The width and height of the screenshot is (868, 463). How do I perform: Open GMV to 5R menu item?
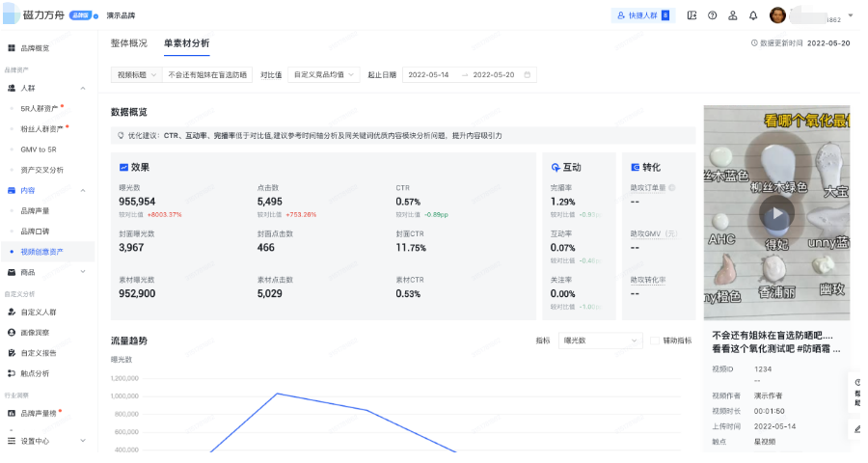[39, 150]
